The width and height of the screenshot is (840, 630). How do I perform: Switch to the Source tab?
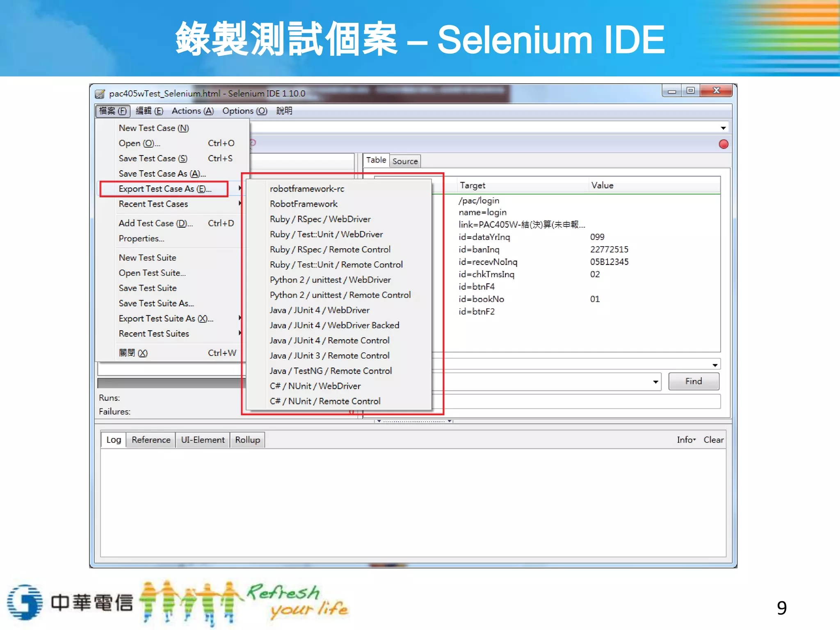pos(405,161)
